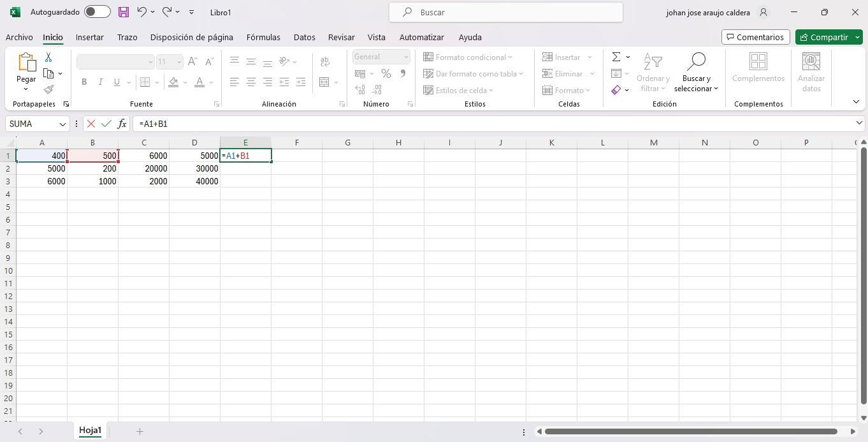Open the font size dropdown

point(178,61)
